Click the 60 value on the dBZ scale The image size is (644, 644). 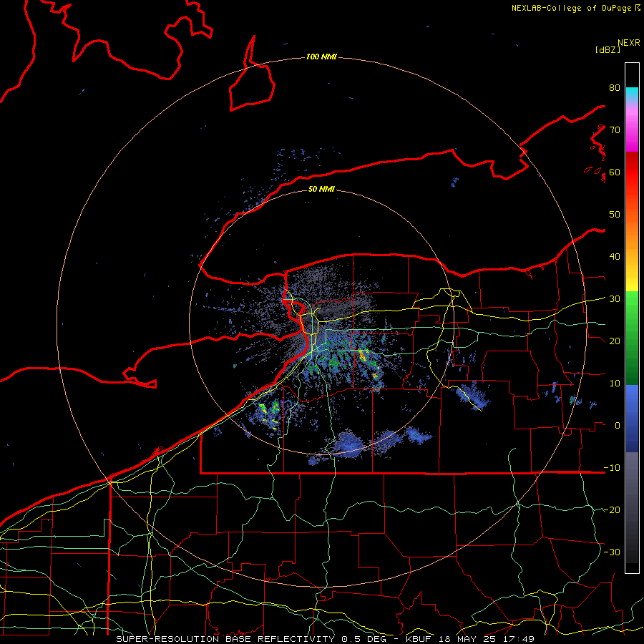[615, 172]
